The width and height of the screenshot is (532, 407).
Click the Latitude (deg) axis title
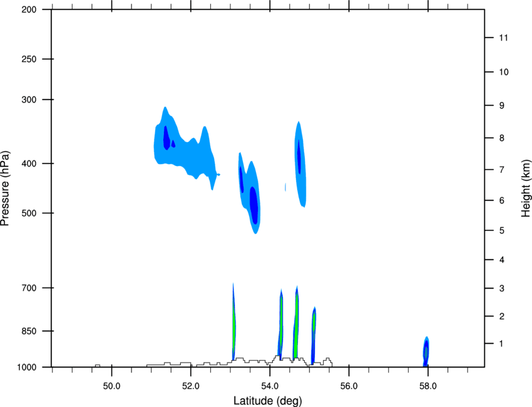click(x=267, y=401)
